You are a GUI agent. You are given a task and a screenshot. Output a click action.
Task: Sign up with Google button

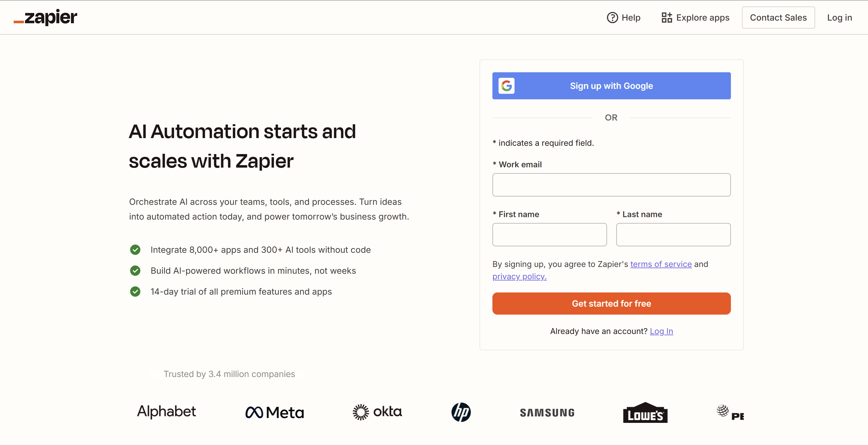[611, 85]
